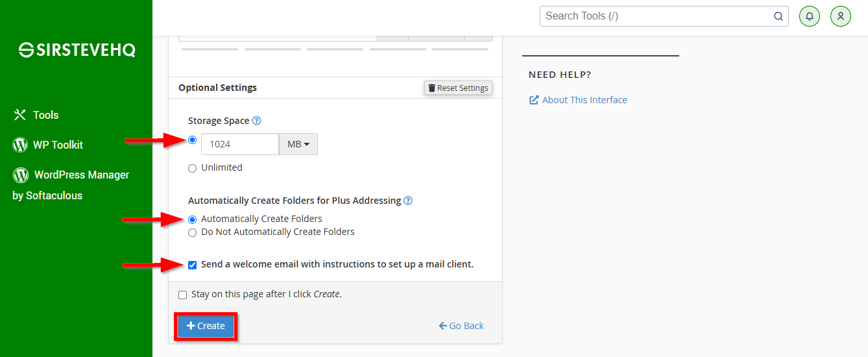
Task: Click inside the storage space 1024 field
Action: [x=240, y=144]
